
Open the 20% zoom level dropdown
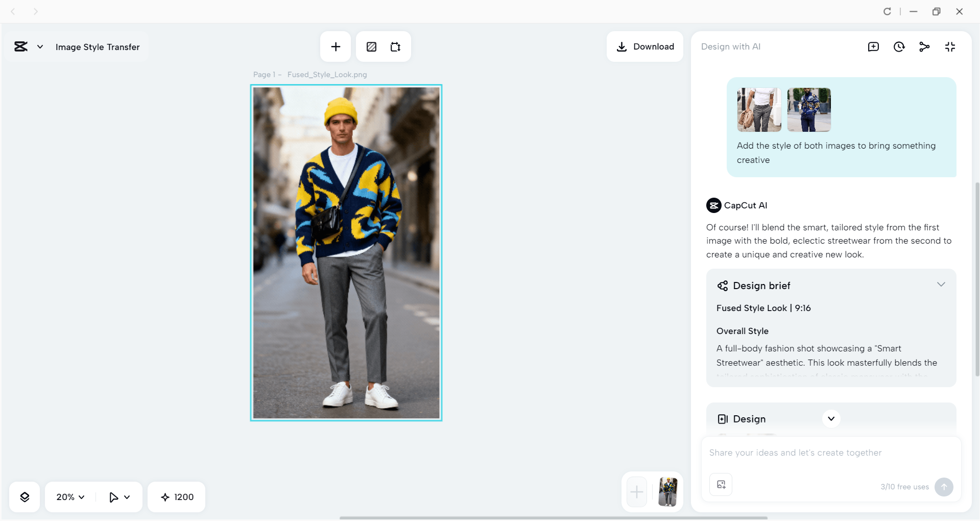[70, 497]
